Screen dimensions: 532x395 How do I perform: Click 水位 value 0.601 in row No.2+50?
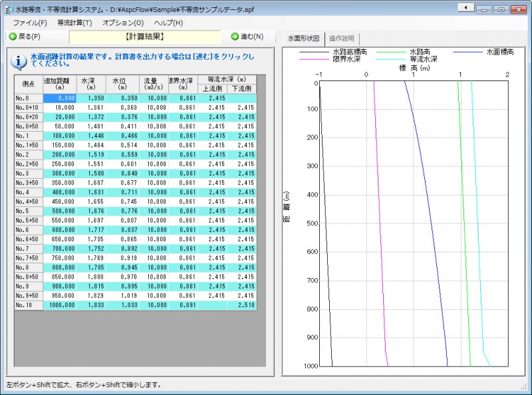click(122, 164)
